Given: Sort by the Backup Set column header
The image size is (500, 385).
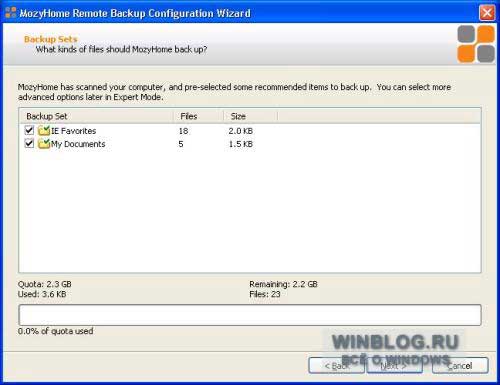Looking at the screenshot, I should (x=96, y=116).
